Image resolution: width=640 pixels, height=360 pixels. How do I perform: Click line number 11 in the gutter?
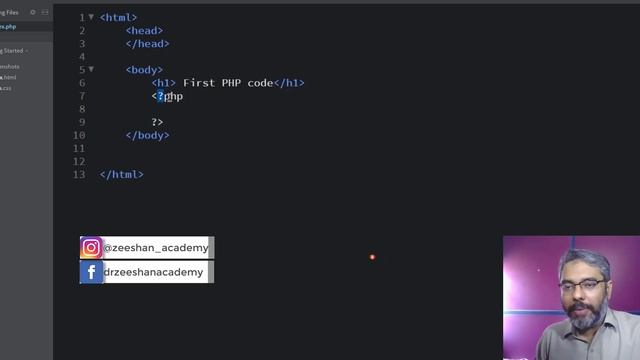tap(79, 148)
